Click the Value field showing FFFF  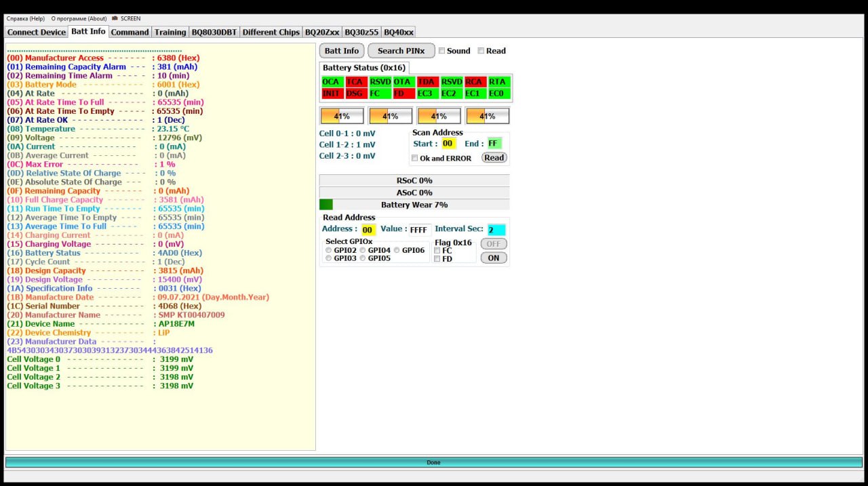(x=419, y=230)
